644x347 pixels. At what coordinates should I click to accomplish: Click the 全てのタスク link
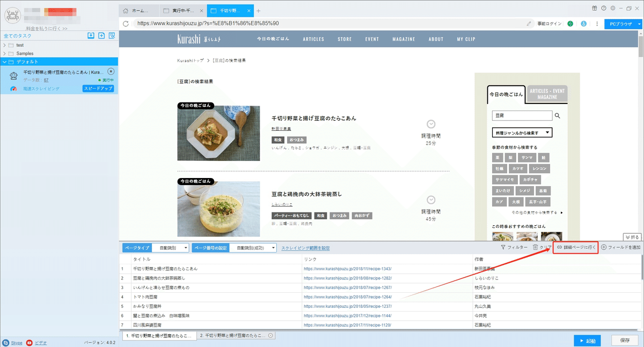[18, 35]
